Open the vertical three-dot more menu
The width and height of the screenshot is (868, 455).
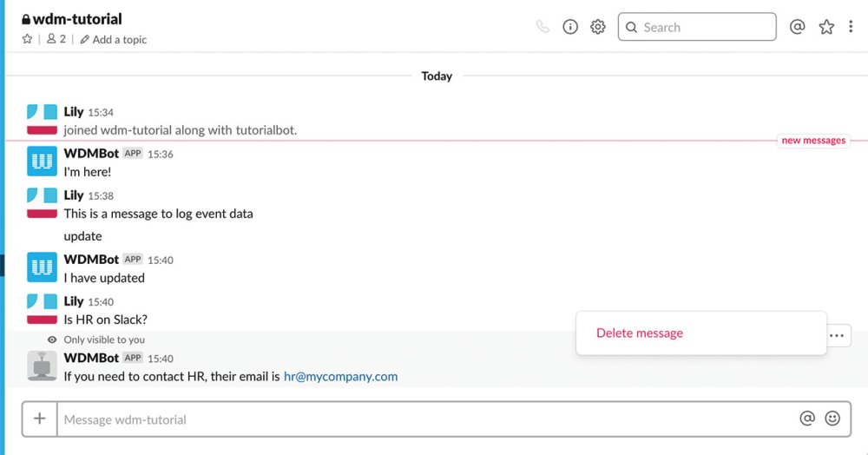coord(851,27)
